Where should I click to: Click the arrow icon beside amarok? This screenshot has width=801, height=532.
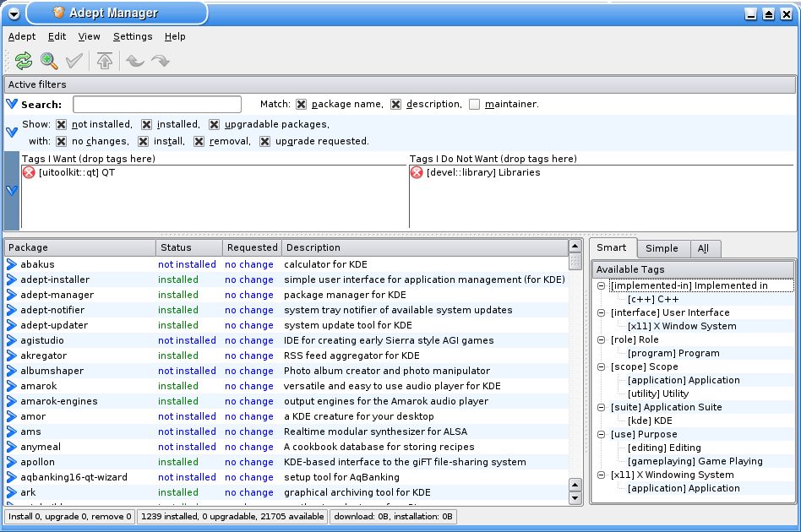pos(12,386)
